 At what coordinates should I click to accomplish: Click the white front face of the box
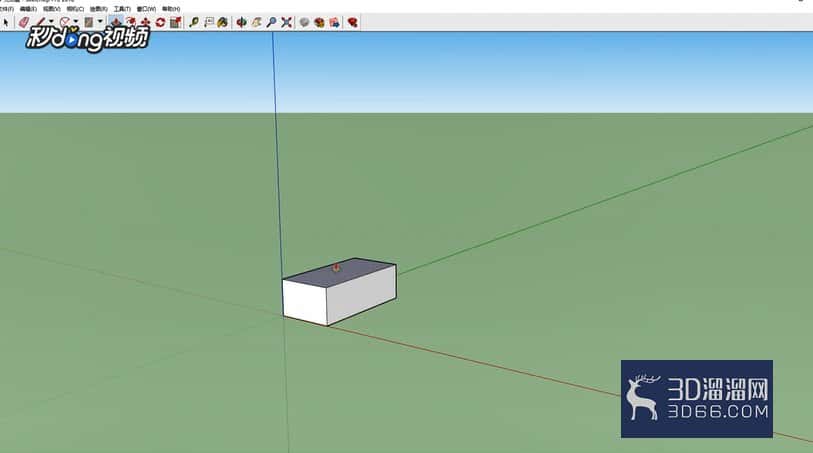[304, 302]
